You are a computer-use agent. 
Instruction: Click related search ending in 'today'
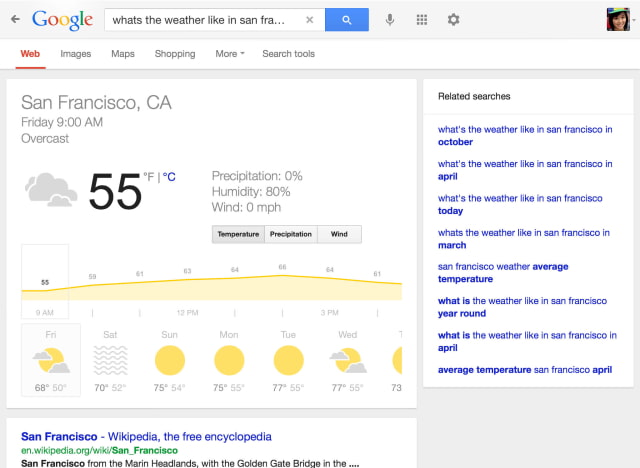(450, 211)
